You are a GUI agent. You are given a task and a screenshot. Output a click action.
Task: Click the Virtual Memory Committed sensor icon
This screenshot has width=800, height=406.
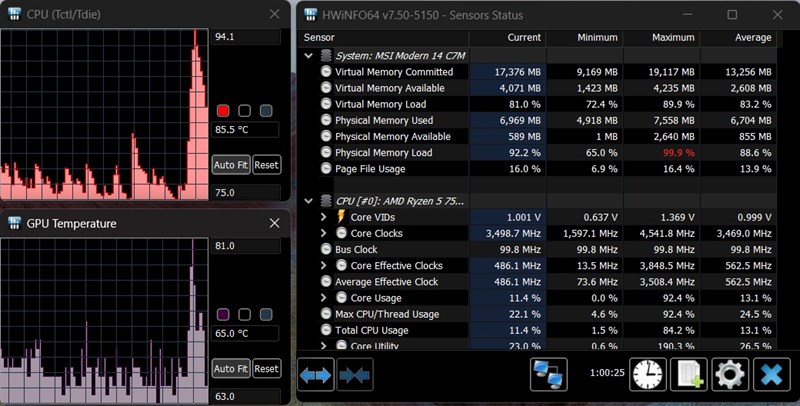326,71
